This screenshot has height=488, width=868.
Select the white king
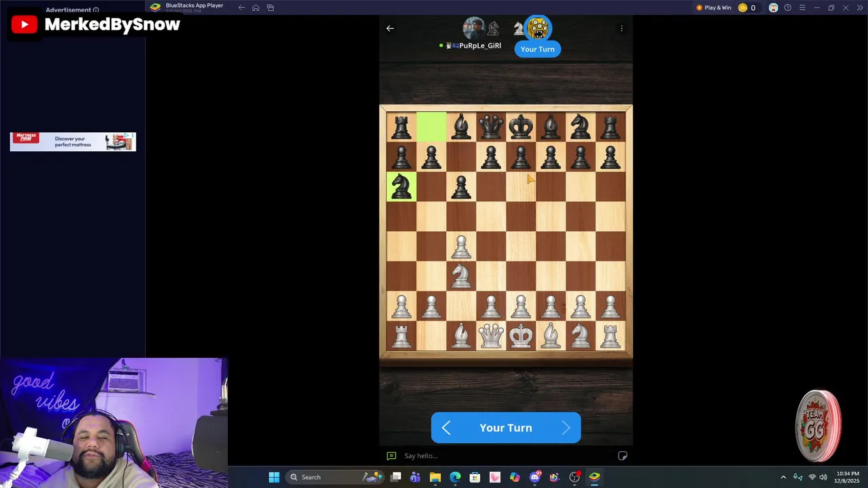(x=521, y=335)
